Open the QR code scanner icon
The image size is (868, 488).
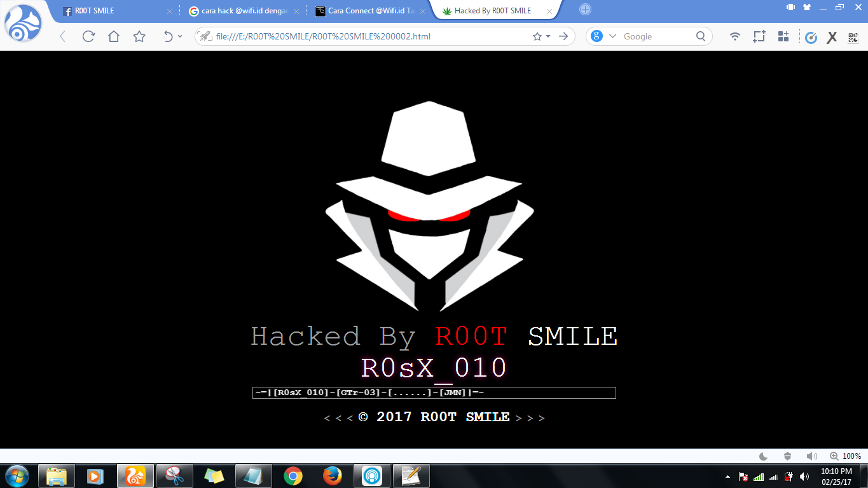[x=853, y=36]
